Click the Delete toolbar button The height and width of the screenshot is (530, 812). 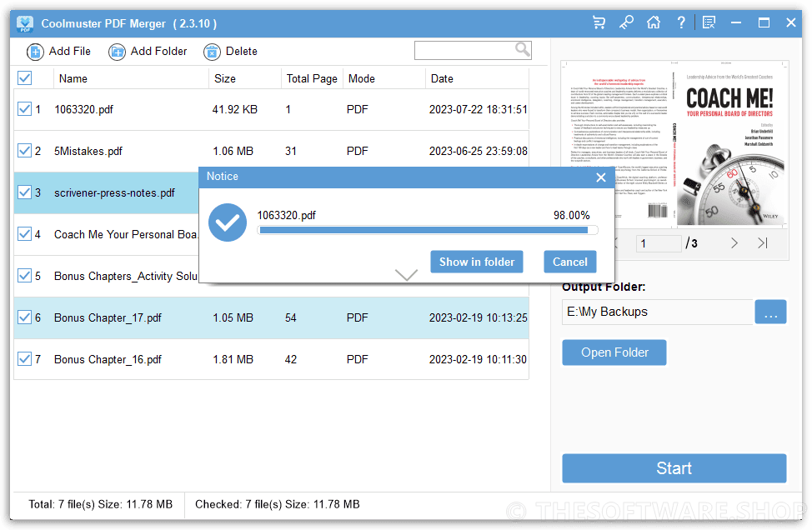(230, 51)
